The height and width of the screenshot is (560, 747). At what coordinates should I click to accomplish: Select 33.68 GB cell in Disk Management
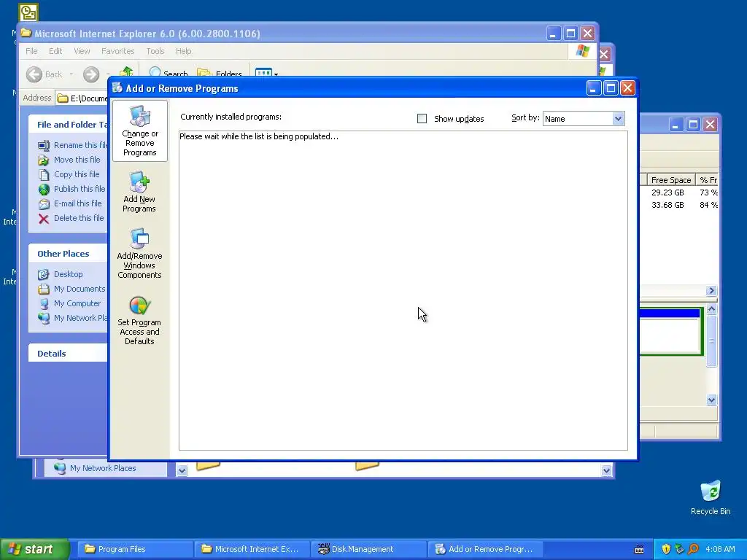(x=667, y=205)
